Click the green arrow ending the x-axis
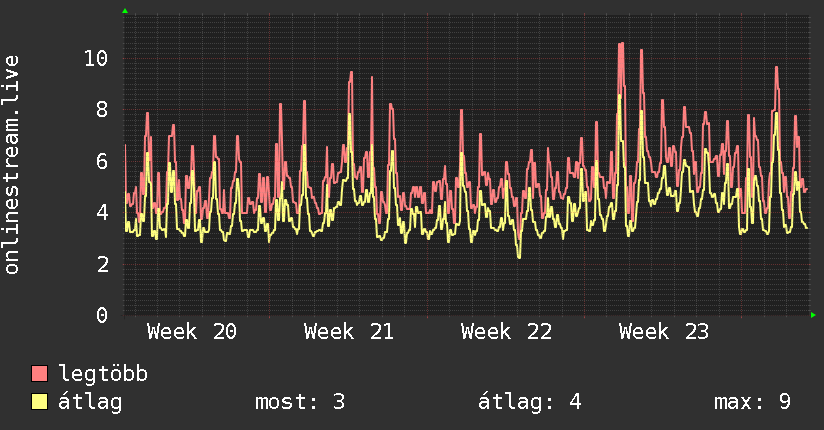Screen dimensions: 824x430 [x=813, y=315]
